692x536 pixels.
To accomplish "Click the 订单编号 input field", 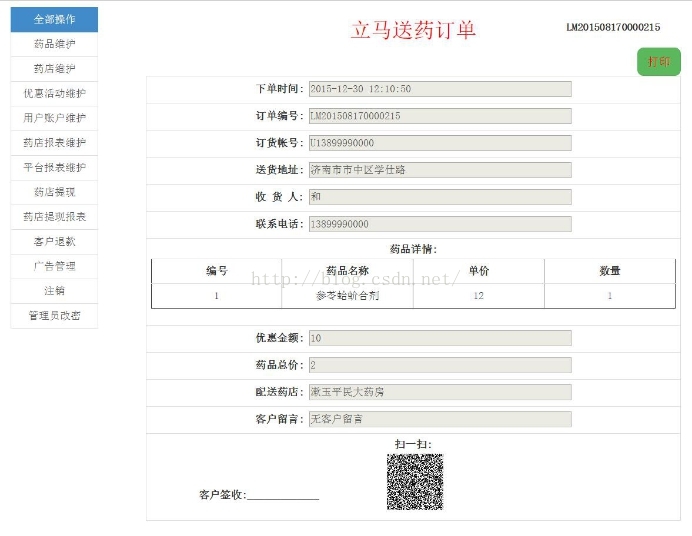I will click(440, 116).
